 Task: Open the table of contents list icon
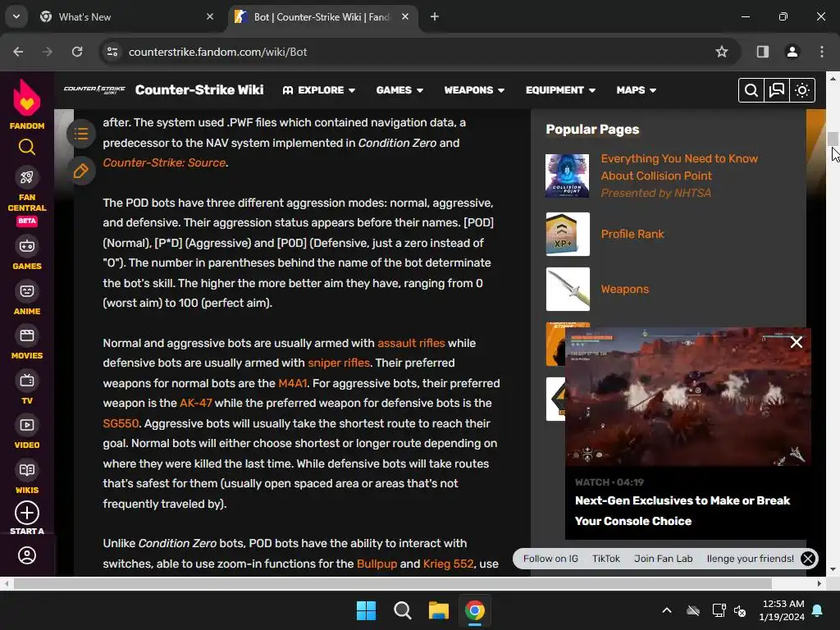[x=81, y=134]
